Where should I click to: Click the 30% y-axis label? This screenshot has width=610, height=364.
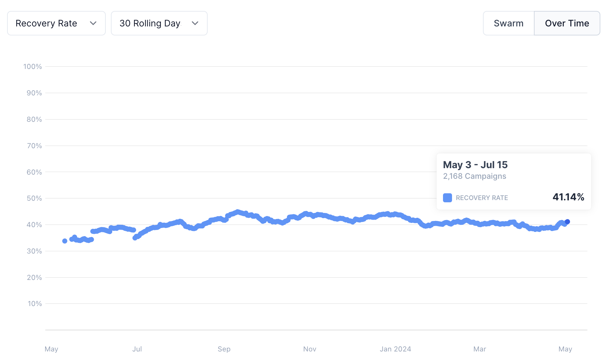coord(34,251)
